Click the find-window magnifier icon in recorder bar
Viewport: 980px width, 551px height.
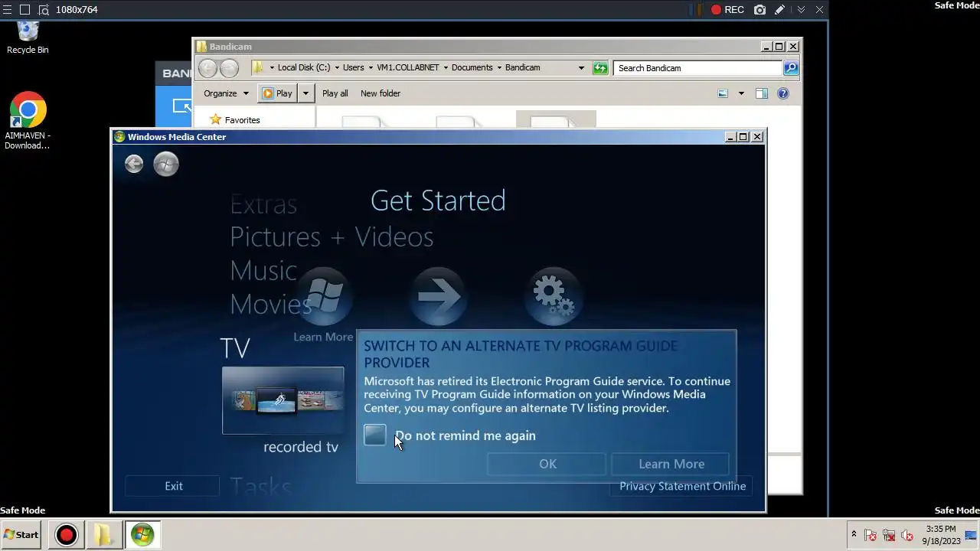(x=43, y=10)
